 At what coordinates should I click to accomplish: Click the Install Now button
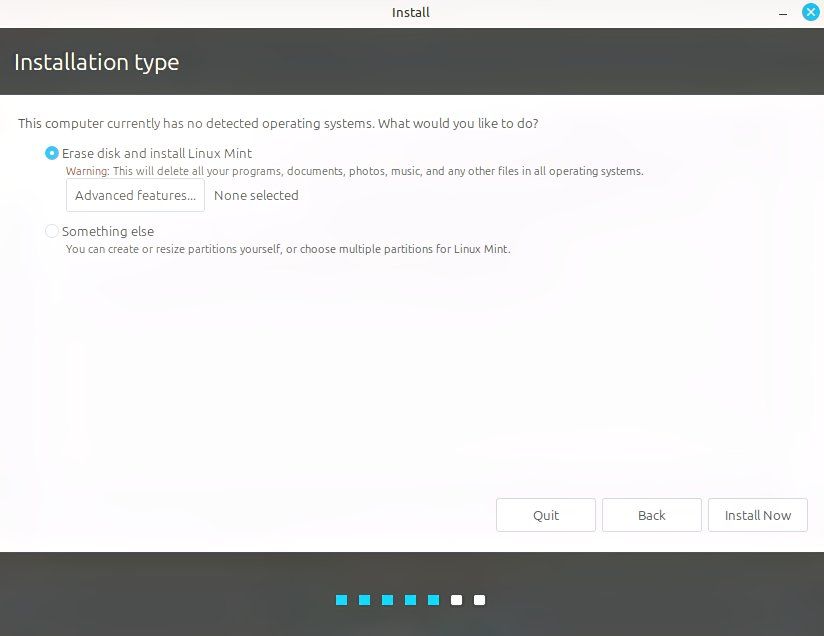(x=757, y=515)
